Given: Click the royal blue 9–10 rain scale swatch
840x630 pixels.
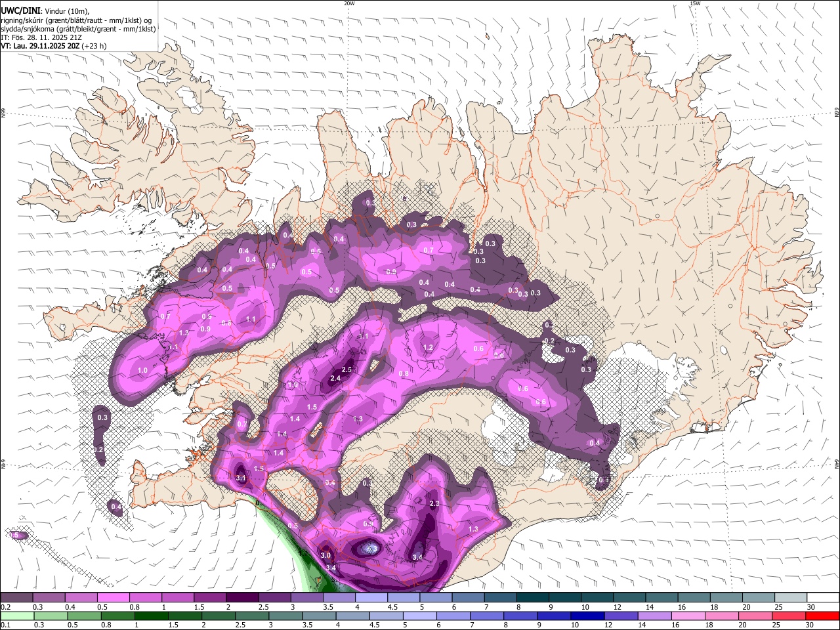Looking at the screenshot, I should (x=554, y=616).
